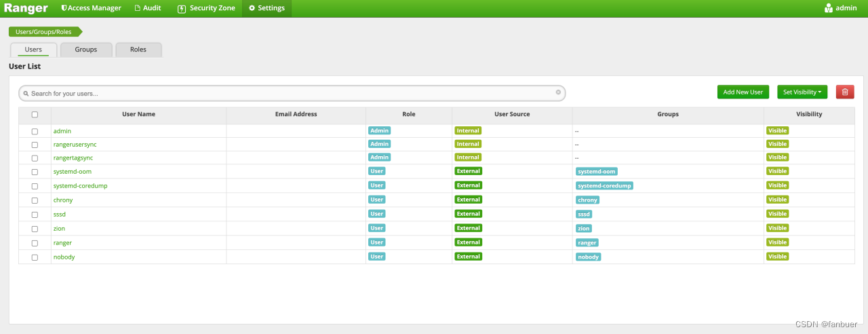
Task: Open the rangerusersync user link
Action: click(75, 145)
